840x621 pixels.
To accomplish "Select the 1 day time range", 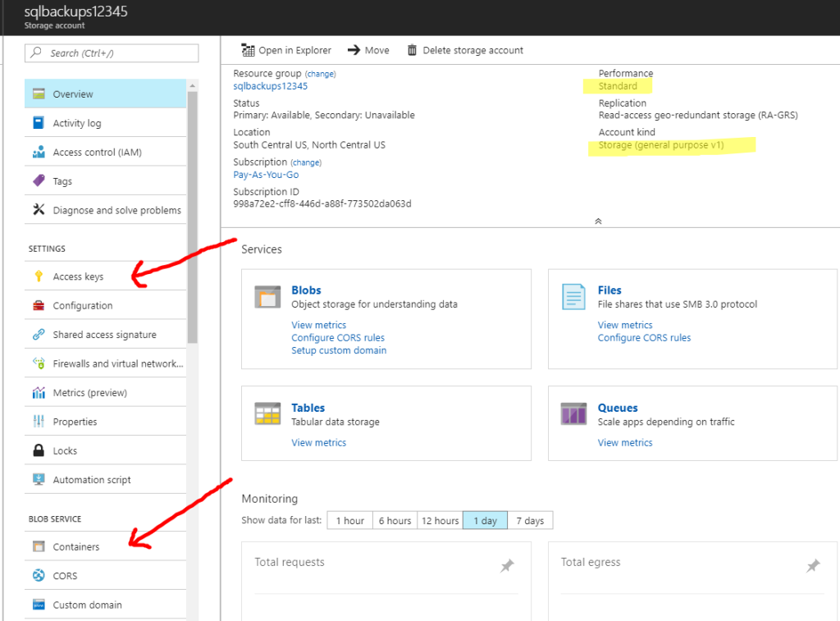I will 485,520.
